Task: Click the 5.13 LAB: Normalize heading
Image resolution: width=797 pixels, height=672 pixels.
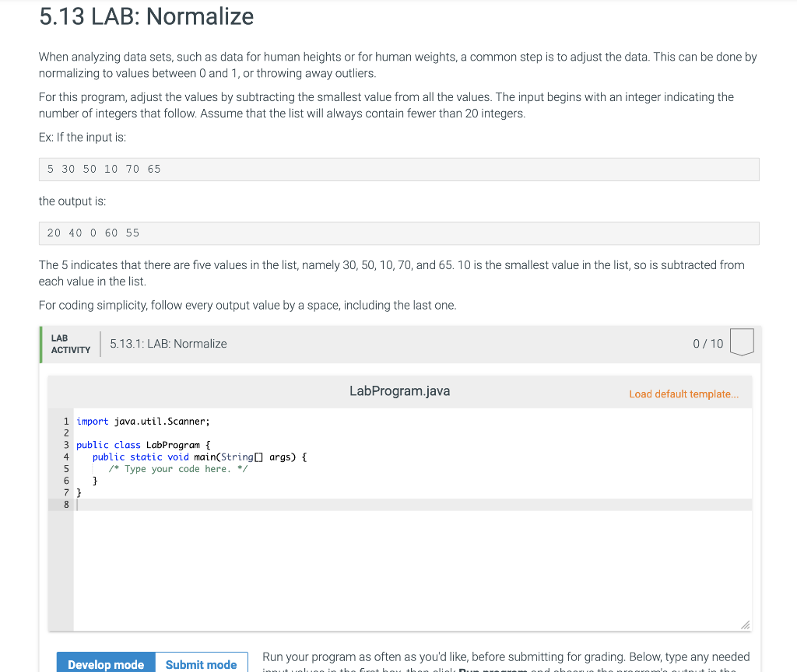Action: coord(146,17)
